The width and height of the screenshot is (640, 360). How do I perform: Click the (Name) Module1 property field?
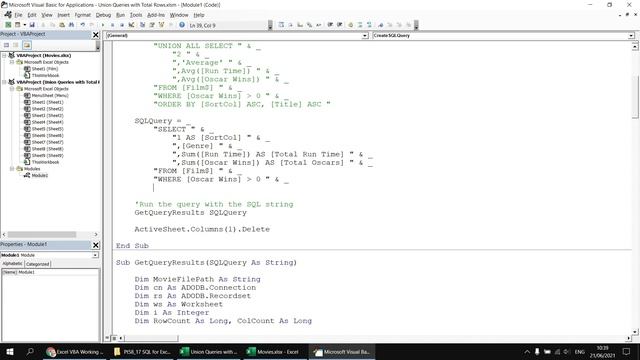50,272
